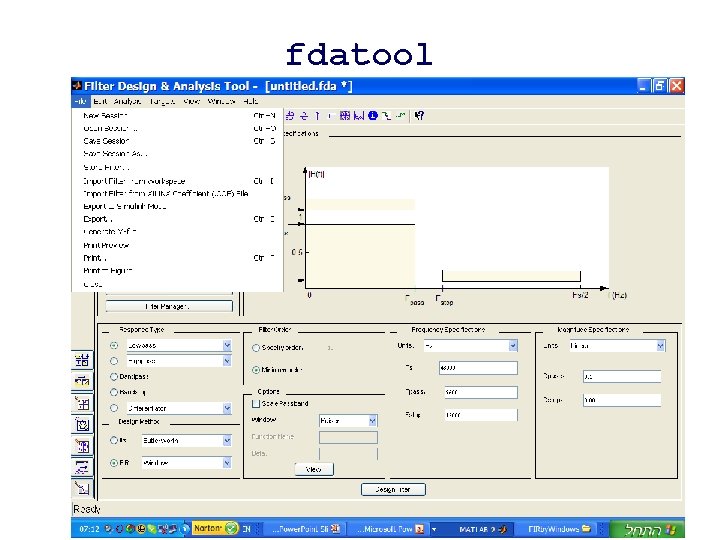Click the View button under Options
The width and height of the screenshot is (720, 540).
(x=314, y=469)
